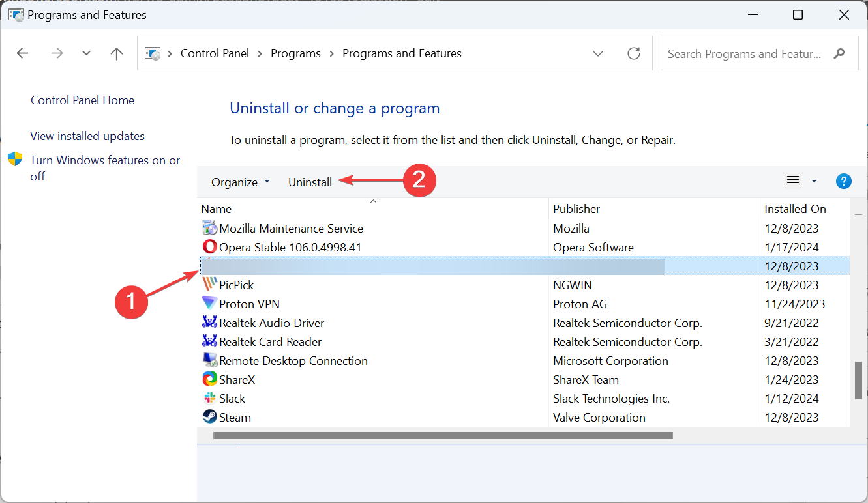Click the Slack program icon
868x503 pixels.
(209, 399)
